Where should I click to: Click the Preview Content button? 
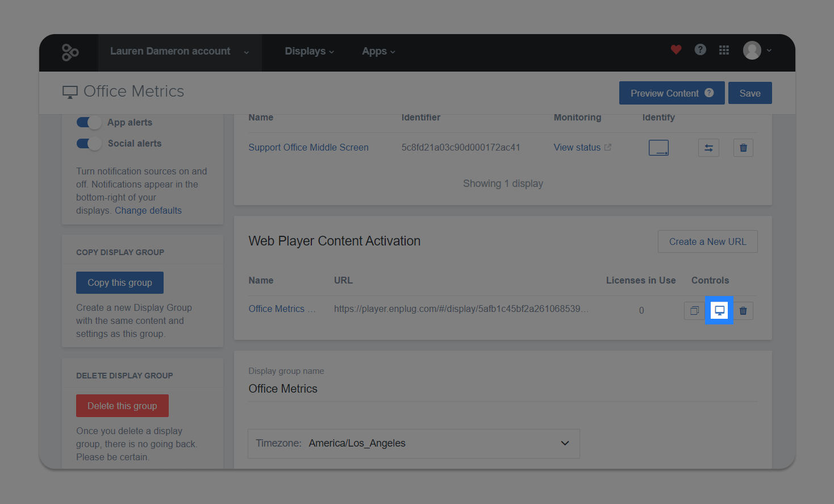tap(672, 93)
